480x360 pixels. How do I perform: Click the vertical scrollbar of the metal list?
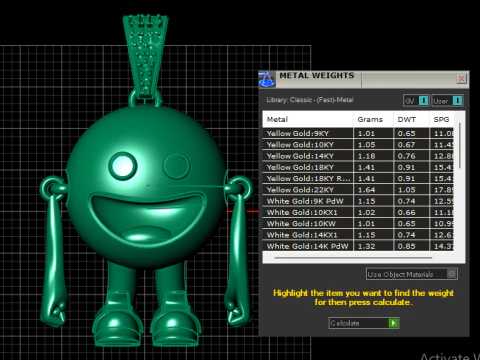click(x=460, y=145)
